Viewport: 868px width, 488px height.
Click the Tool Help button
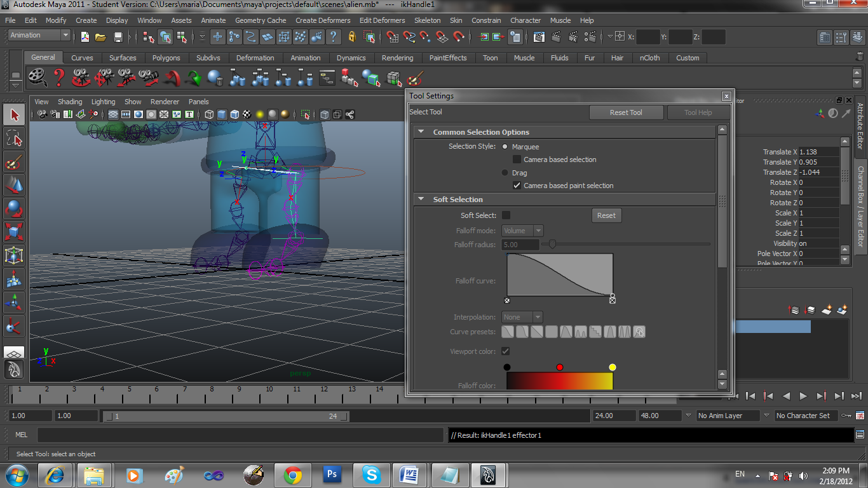698,112
